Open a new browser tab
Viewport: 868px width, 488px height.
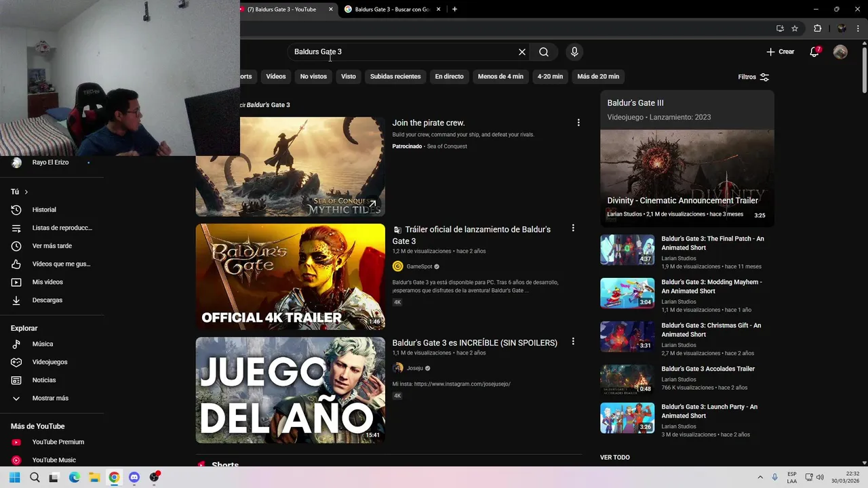coord(454,9)
